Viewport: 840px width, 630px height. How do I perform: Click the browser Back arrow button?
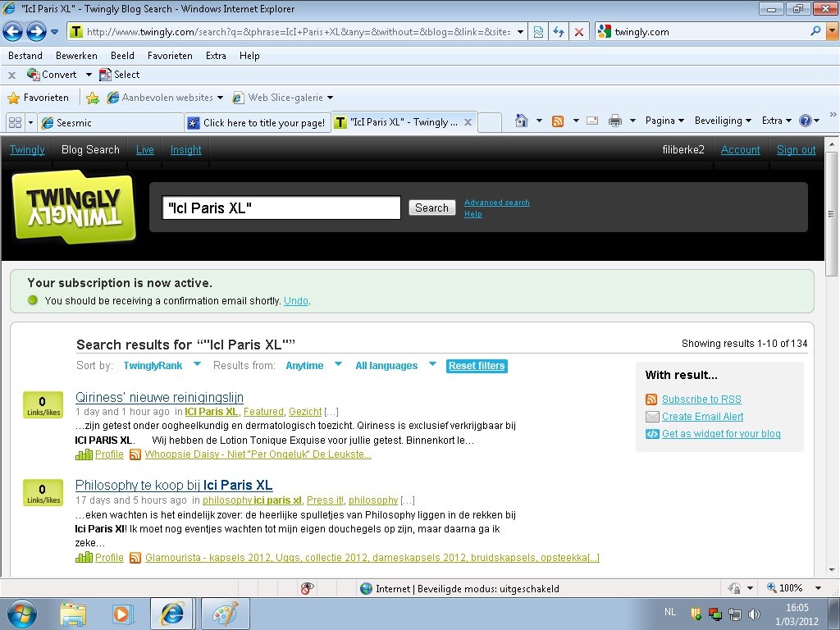pos(13,32)
